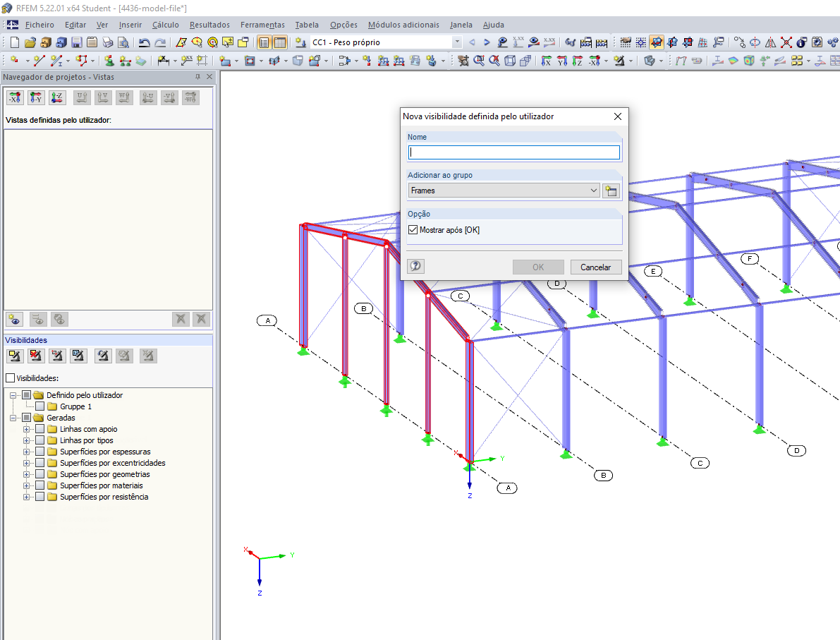Show isometric wireframe cube view icon

click(x=510, y=61)
